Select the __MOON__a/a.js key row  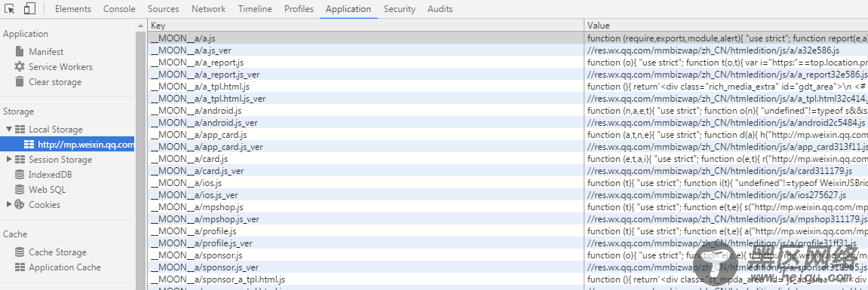[366, 38]
